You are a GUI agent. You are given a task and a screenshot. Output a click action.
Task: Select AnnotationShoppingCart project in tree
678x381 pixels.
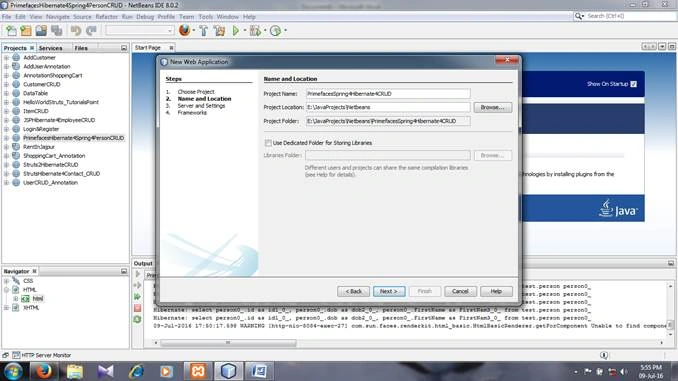pyautogui.click(x=53, y=75)
